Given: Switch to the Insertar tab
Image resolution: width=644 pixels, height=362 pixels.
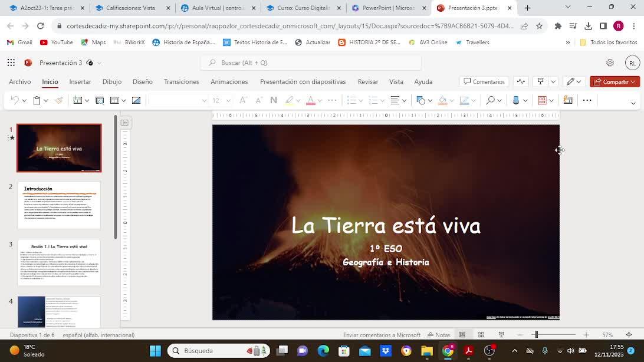Looking at the screenshot, I should pos(80,82).
